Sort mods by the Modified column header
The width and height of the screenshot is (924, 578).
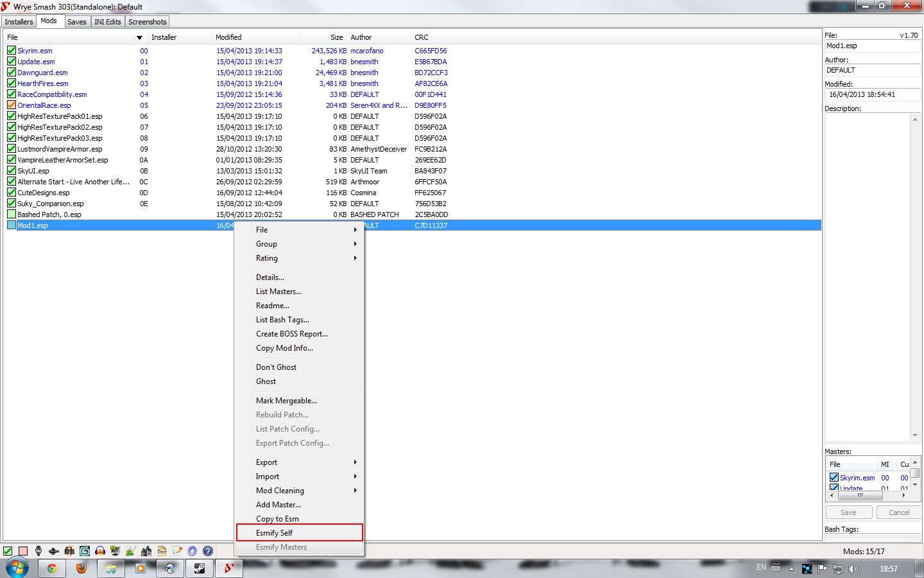pos(255,37)
